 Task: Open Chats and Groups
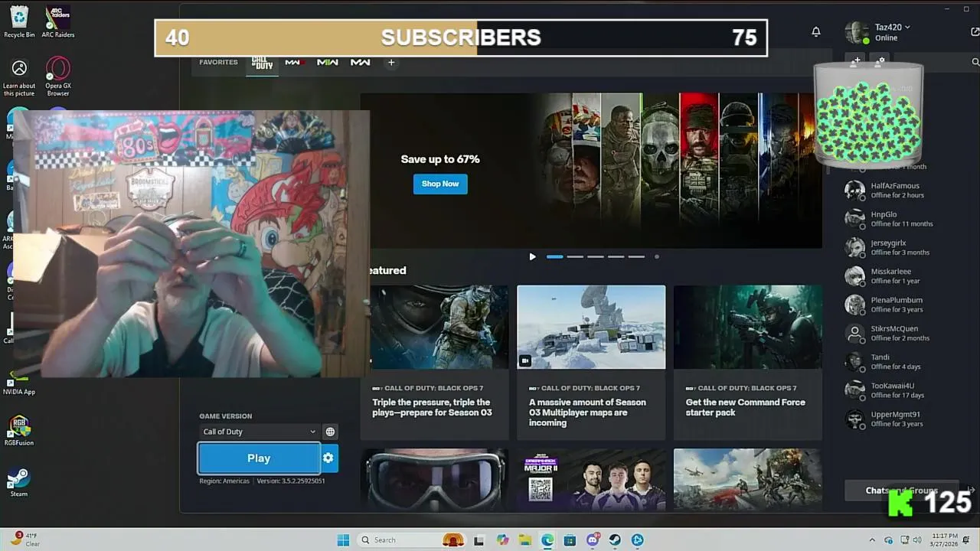pyautogui.click(x=902, y=491)
